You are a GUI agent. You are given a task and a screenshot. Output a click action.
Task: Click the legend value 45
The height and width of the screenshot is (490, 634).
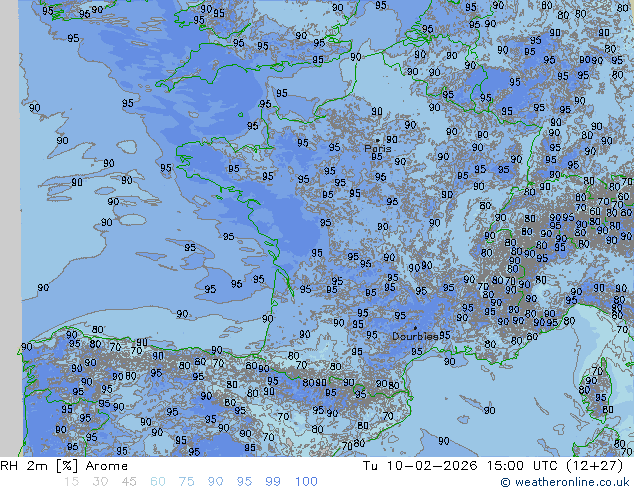click(x=129, y=482)
